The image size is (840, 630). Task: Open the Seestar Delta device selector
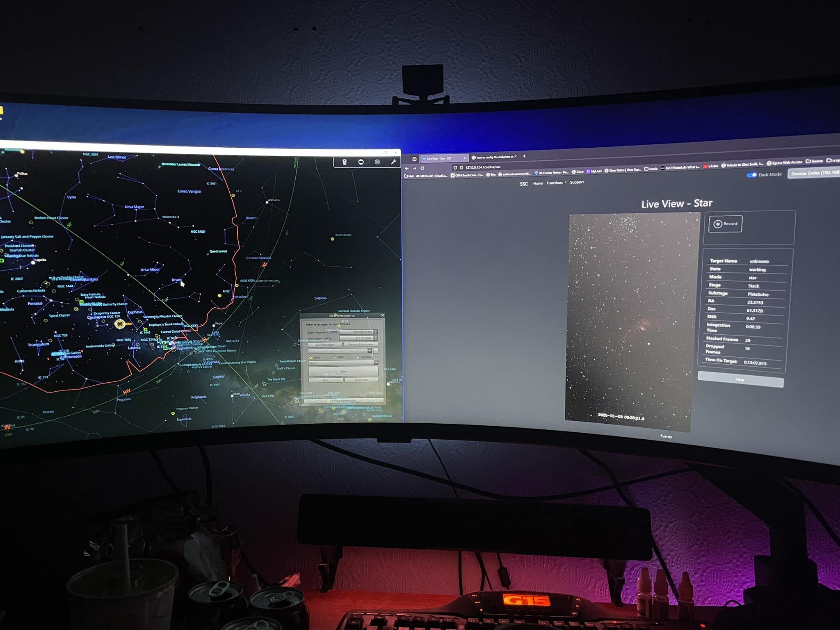(x=815, y=173)
